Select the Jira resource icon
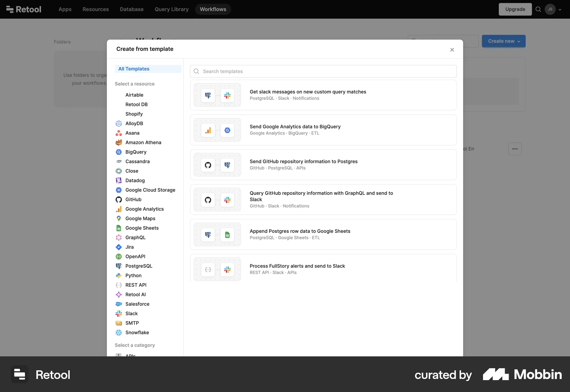The image size is (570, 392). pyautogui.click(x=119, y=247)
